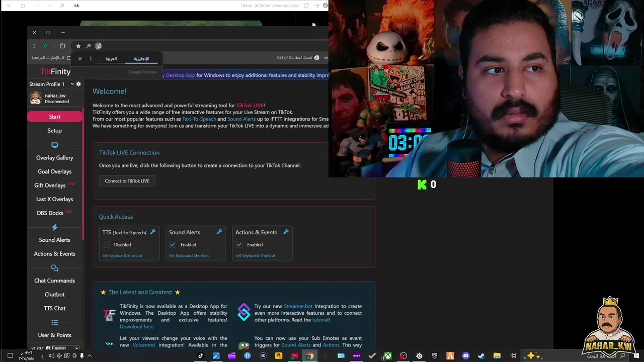Click the nahar_kw profile avatar
The image size is (644, 362).
[x=35, y=98]
